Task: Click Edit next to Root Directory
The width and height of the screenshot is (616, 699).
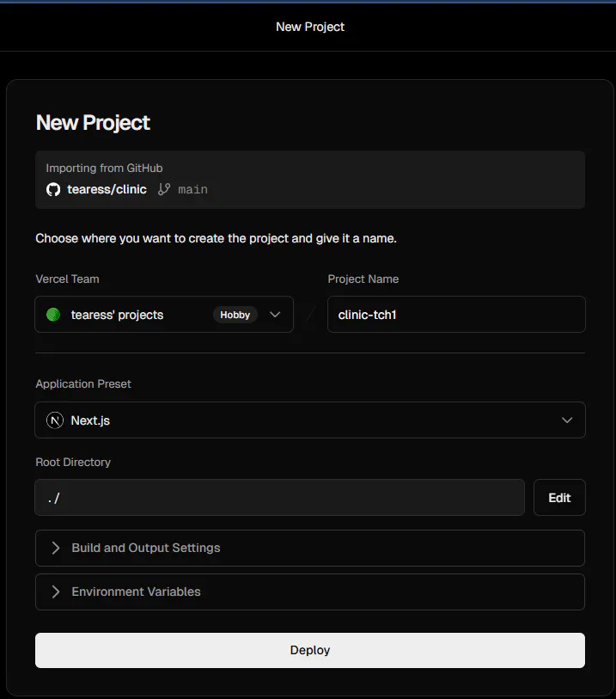Action: [x=559, y=498]
